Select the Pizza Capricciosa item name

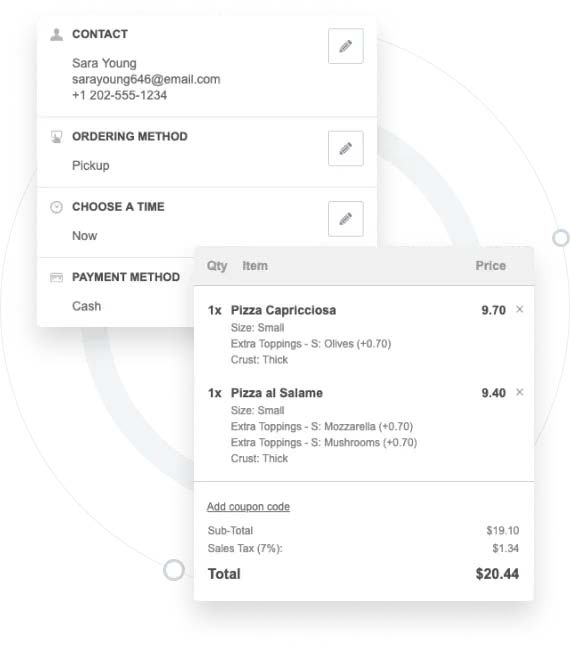283,310
